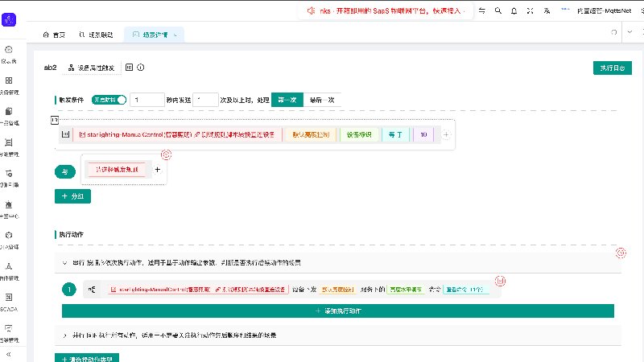Open the tab bar dropdown chevron
Viewport: 644px width, 362px height.
pos(630,32)
